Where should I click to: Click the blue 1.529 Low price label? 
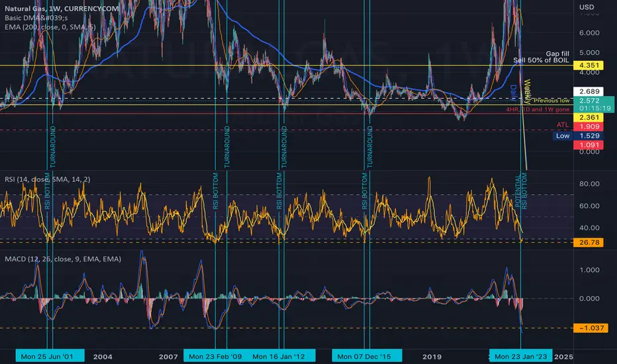pyautogui.click(x=589, y=136)
